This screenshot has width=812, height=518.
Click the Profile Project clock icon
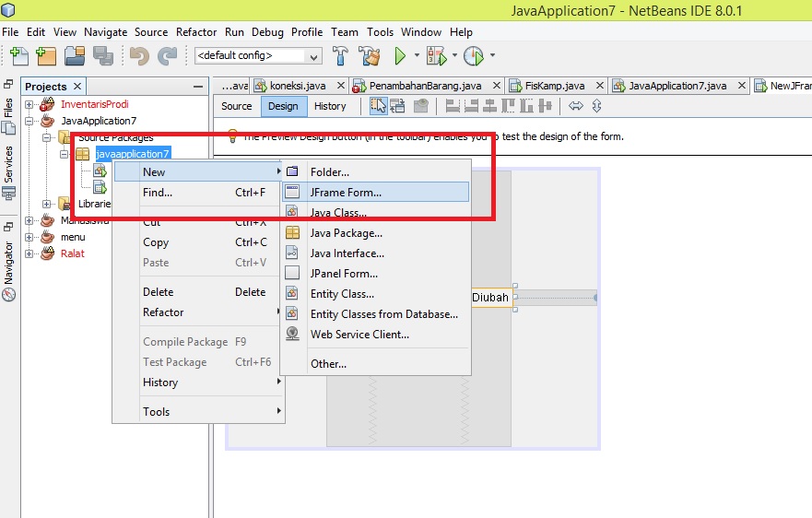(474, 55)
